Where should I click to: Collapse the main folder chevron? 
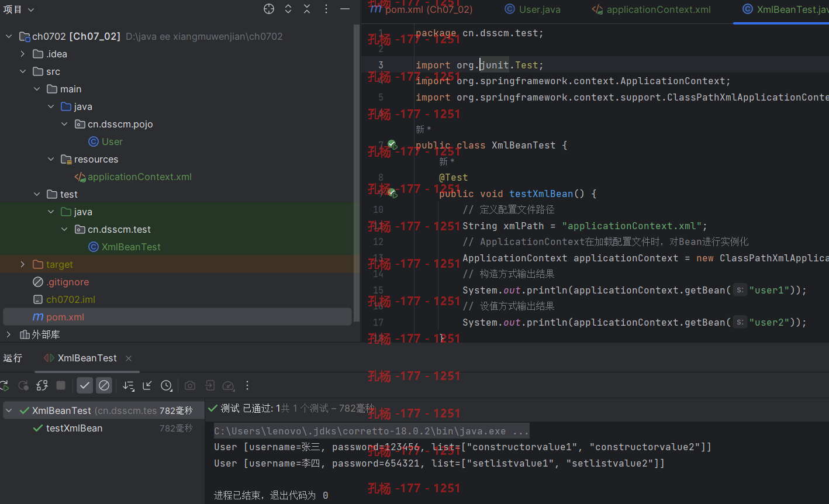[x=37, y=89]
